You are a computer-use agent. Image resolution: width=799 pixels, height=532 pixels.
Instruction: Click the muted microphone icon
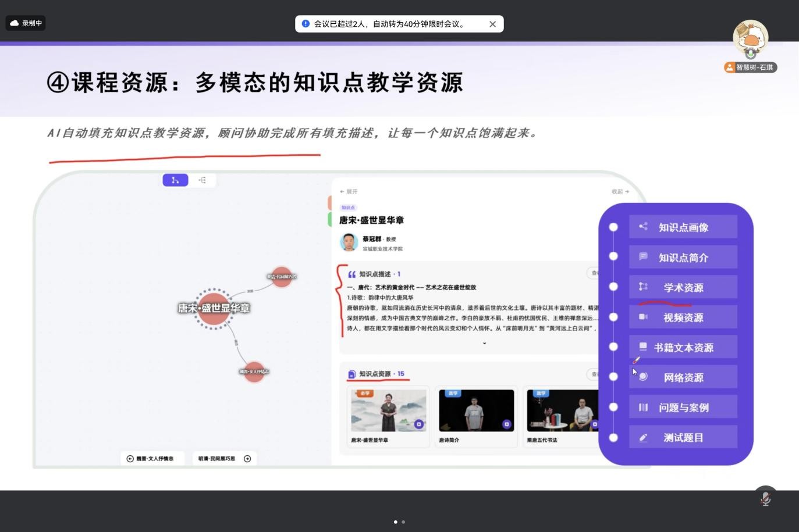coord(765,498)
